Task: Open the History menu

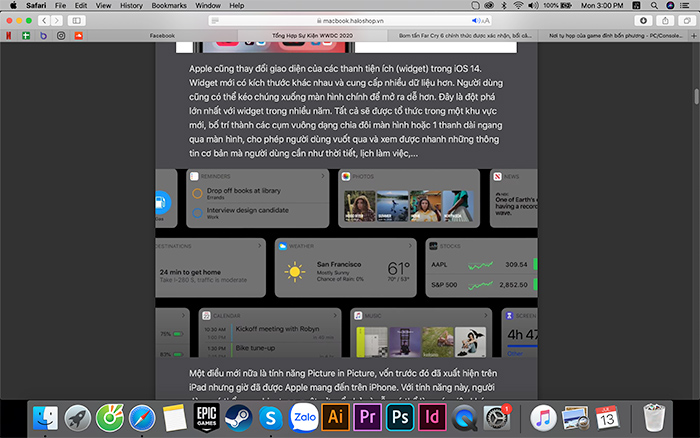Action: pyautogui.click(x=130, y=5)
